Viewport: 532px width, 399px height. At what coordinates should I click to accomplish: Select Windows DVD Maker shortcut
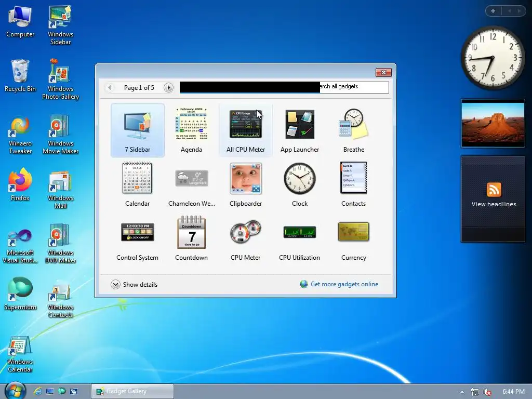tap(60, 244)
